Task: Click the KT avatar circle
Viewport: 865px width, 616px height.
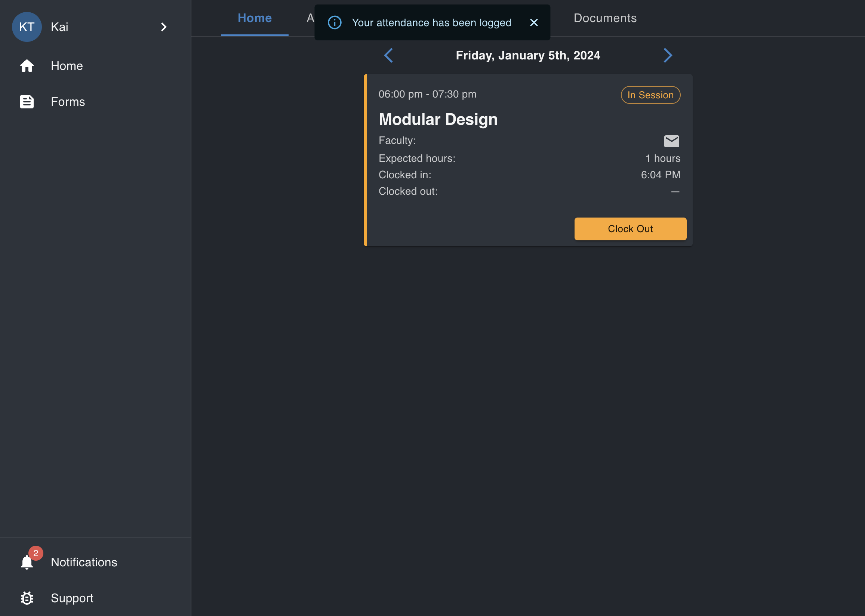Action: [x=27, y=27]
